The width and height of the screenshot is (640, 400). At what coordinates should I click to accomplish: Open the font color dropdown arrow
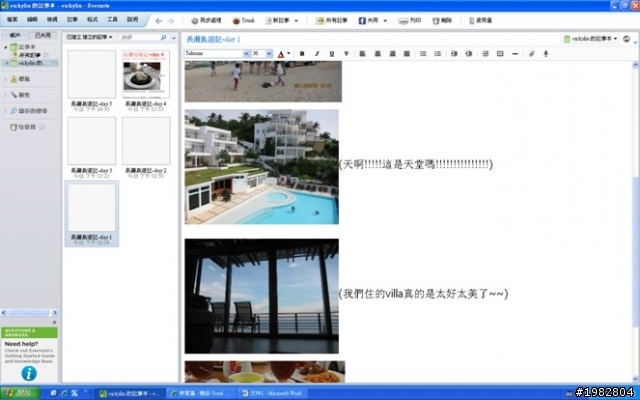click(289, 53)
